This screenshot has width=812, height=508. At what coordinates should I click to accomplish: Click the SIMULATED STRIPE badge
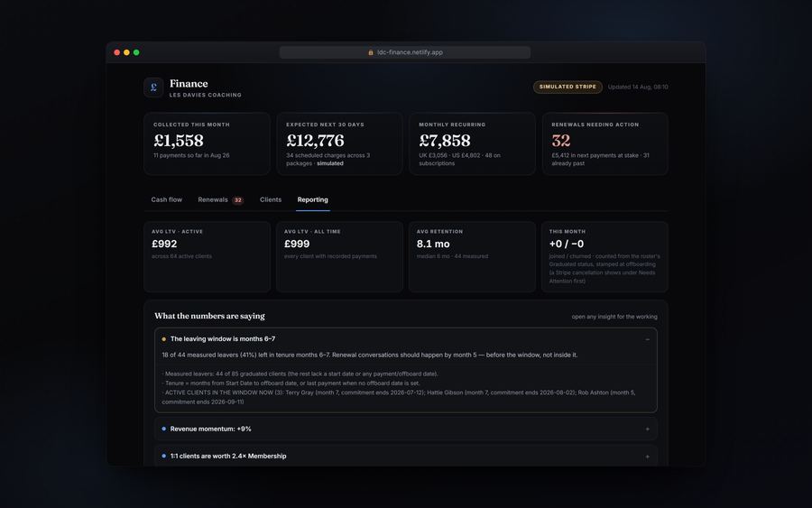(x=567, y=87)
